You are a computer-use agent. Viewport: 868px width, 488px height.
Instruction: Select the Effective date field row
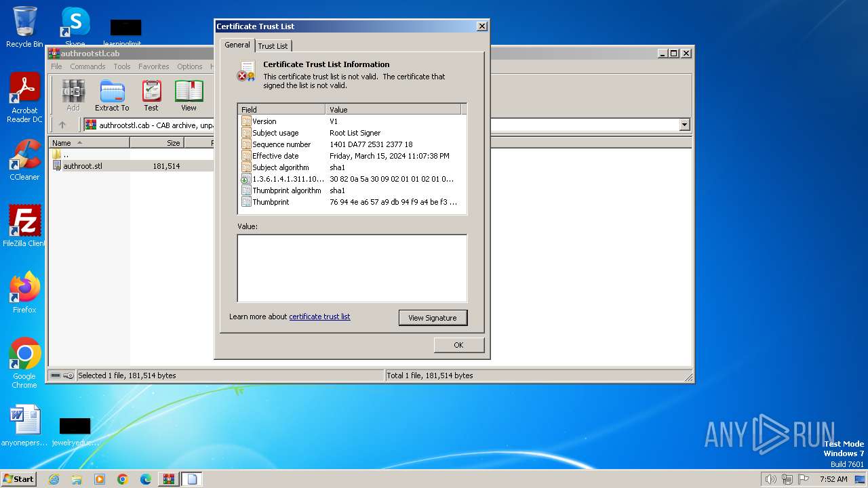(x=352, y=156)
